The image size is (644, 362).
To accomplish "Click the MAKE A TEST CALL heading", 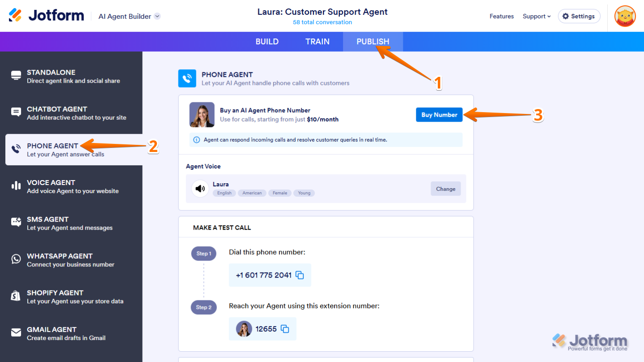I will click(x=222, y=227).
